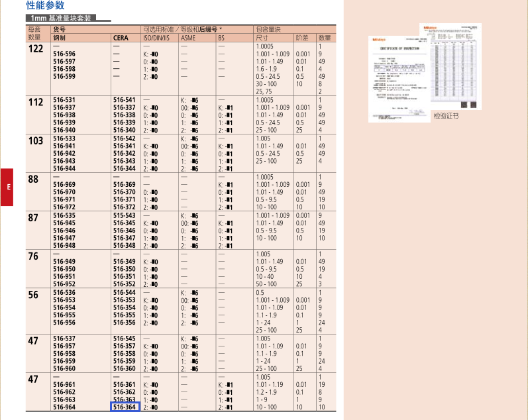
Task: Select set quantity 76
Action: coord(33,256)
